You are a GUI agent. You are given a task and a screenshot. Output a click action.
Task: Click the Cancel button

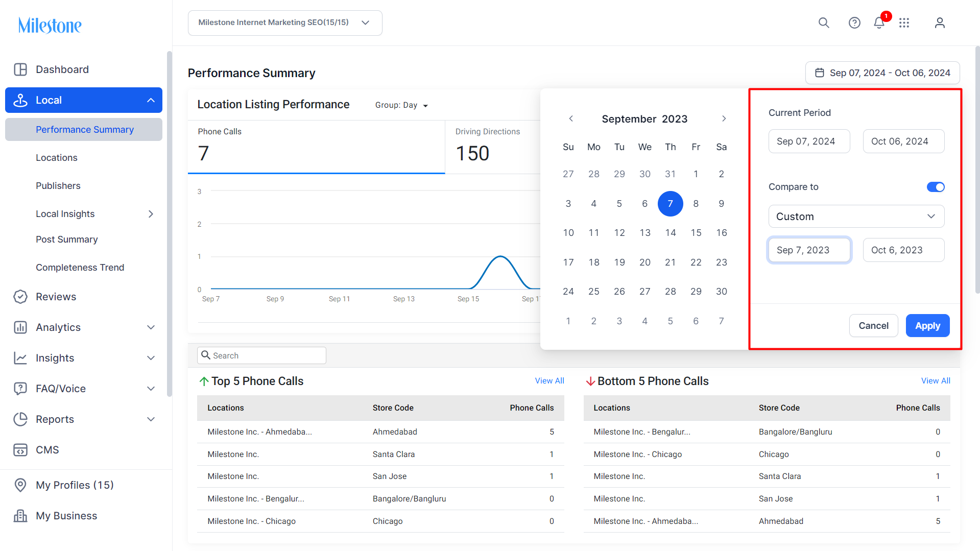pos(873,326)
